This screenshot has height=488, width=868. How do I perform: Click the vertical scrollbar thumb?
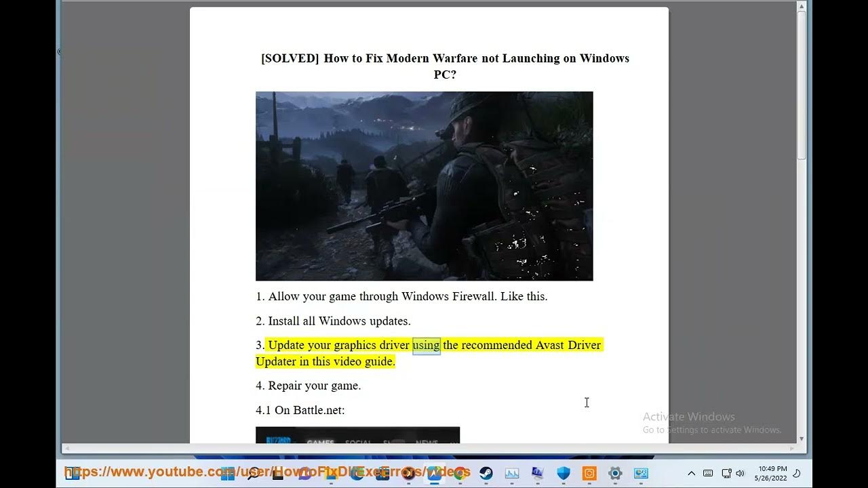pyautogui.click(x=802, y=86)
